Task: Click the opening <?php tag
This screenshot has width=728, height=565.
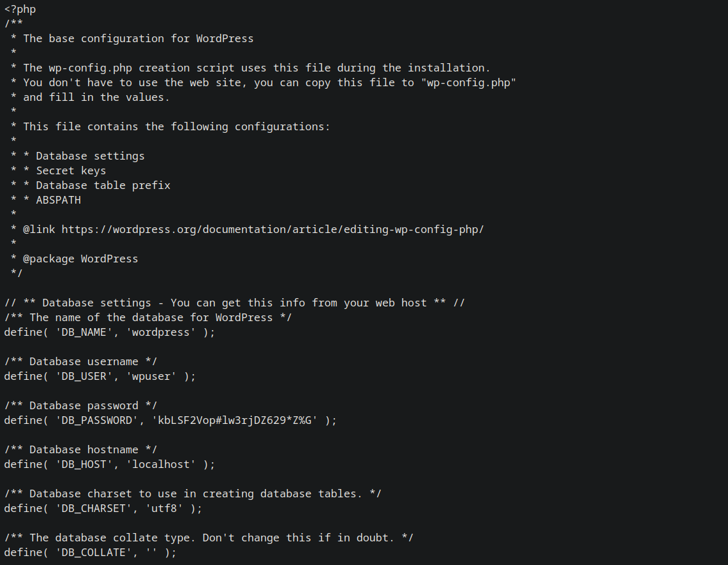Action: (x=20, y=9)
